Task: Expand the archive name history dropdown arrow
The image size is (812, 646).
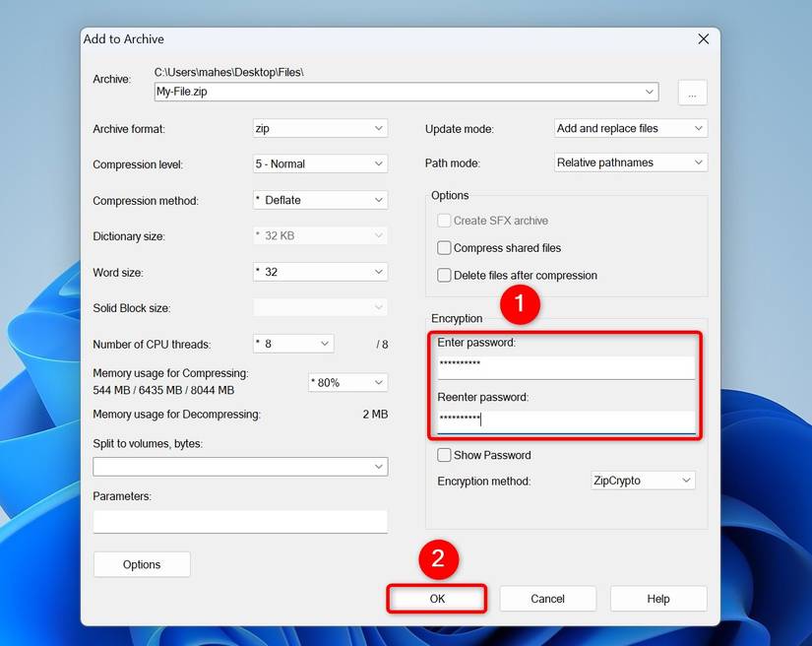Action: click(x=650, y=92)
